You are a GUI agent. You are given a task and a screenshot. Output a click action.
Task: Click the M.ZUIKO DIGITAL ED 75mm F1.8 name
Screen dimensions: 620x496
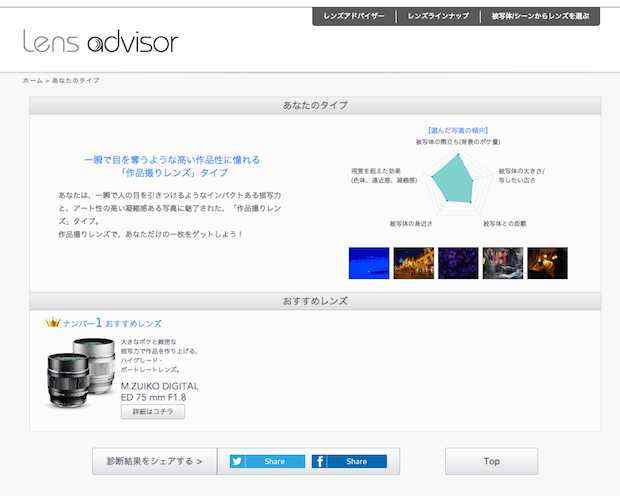159,391
